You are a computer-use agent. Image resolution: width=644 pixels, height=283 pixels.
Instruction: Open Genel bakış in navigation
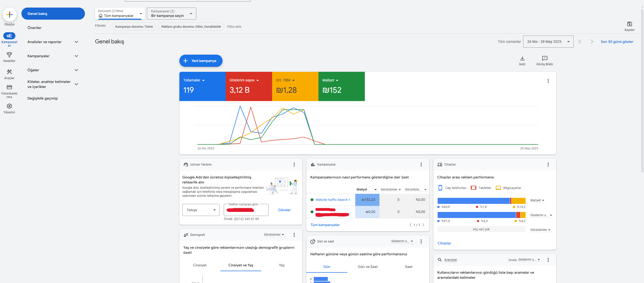[53, 14]
